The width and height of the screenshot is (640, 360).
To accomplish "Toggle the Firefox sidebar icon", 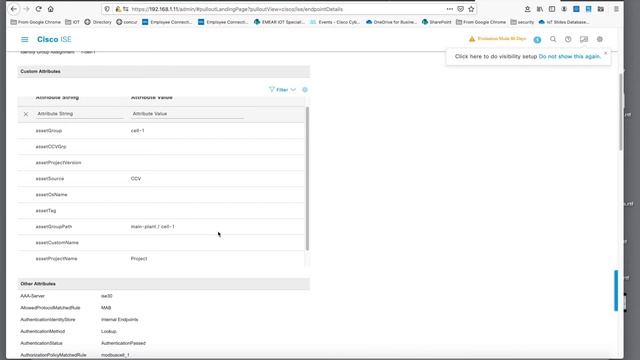I will (x=552, y=9).
